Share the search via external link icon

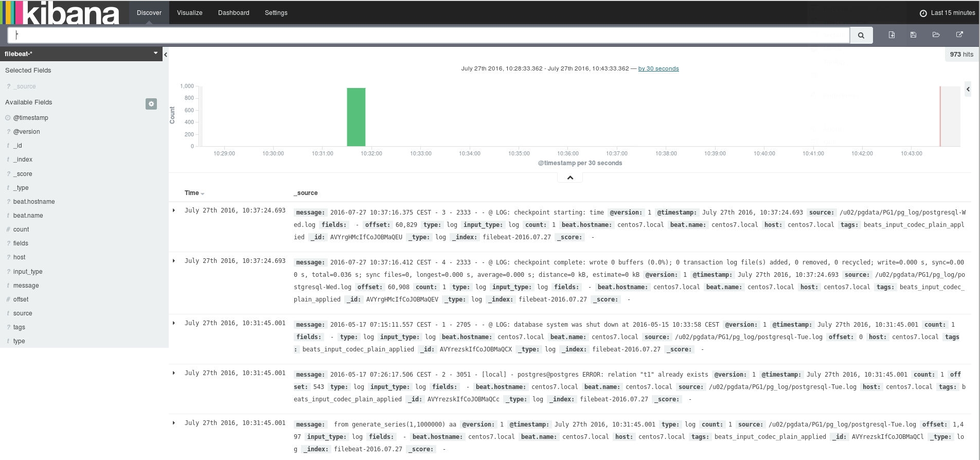(959, 34)
